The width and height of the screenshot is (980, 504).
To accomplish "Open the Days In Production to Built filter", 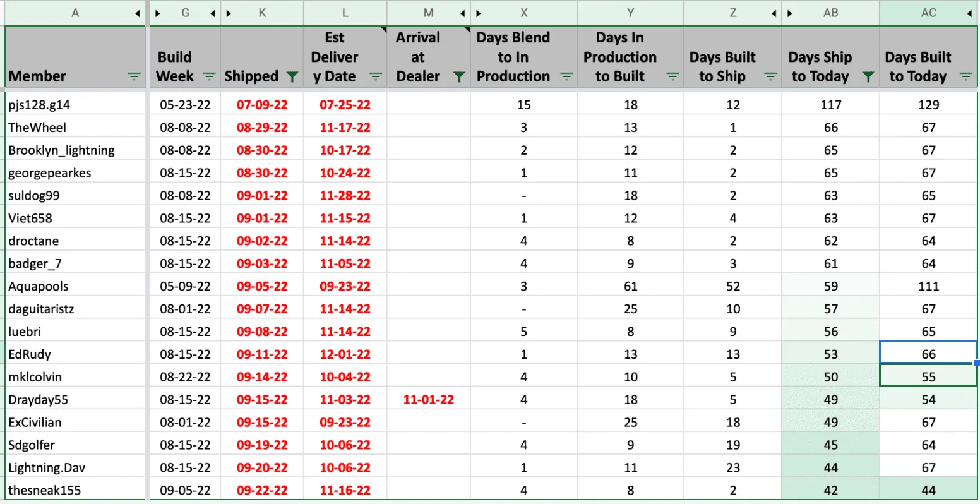I will 672,76.
